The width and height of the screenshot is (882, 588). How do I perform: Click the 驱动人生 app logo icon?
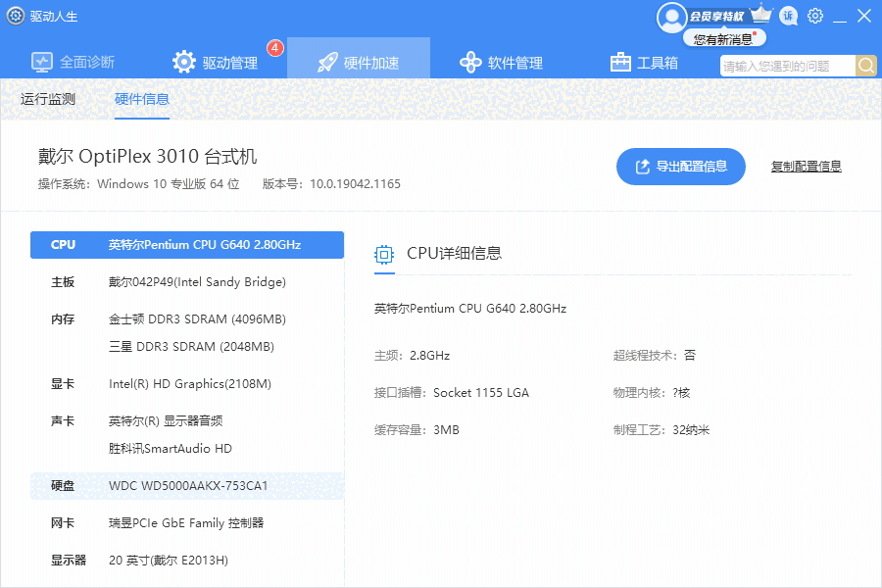pos(16,16)
